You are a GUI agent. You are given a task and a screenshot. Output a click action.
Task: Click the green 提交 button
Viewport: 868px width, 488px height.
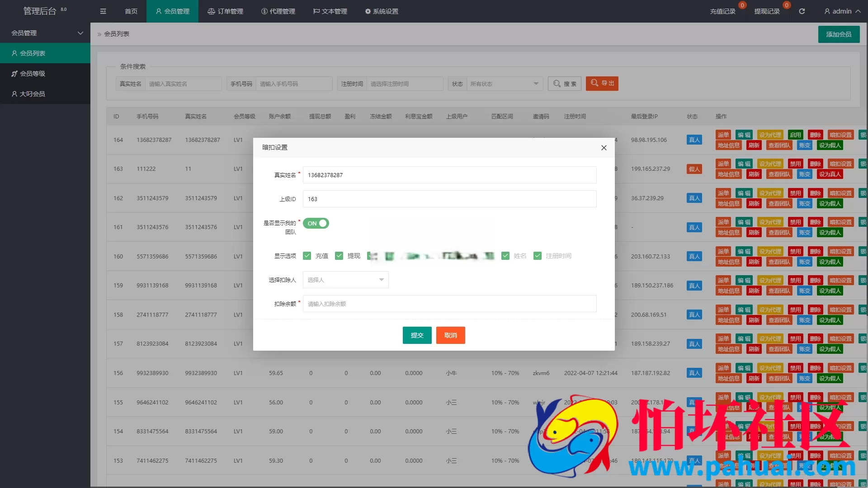pos(417,335)
